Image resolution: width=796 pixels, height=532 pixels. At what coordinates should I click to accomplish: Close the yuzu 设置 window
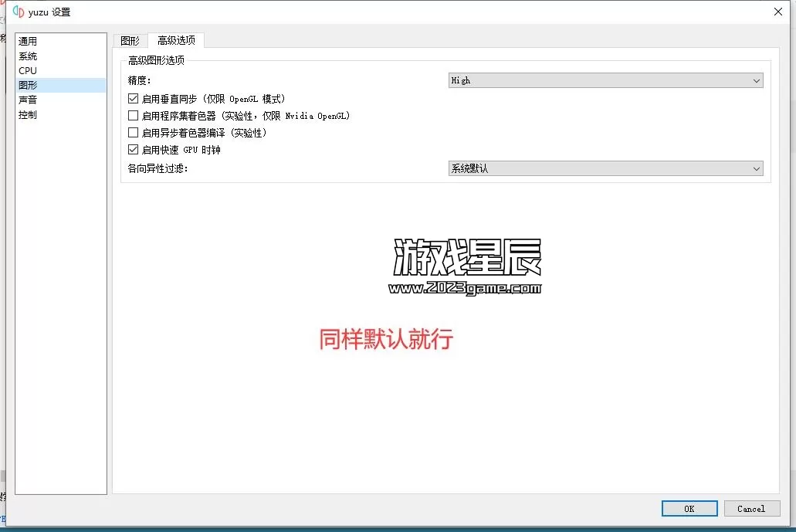(x=777, y=12)
